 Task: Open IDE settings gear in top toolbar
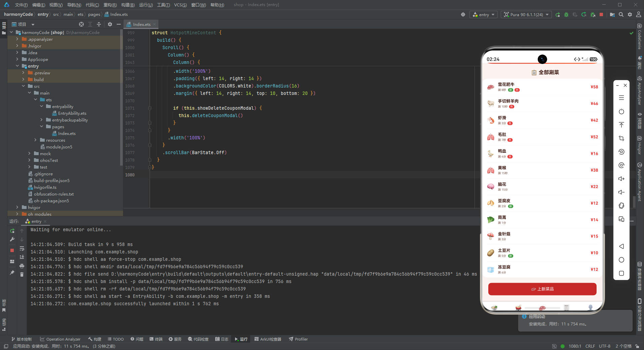[x=630, y=14]
